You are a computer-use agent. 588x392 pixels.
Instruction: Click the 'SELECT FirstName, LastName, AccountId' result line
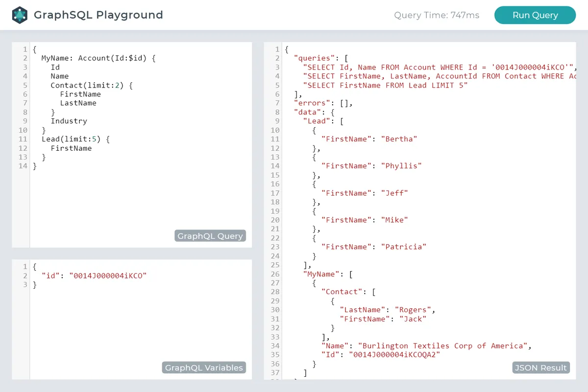[440, 76]
